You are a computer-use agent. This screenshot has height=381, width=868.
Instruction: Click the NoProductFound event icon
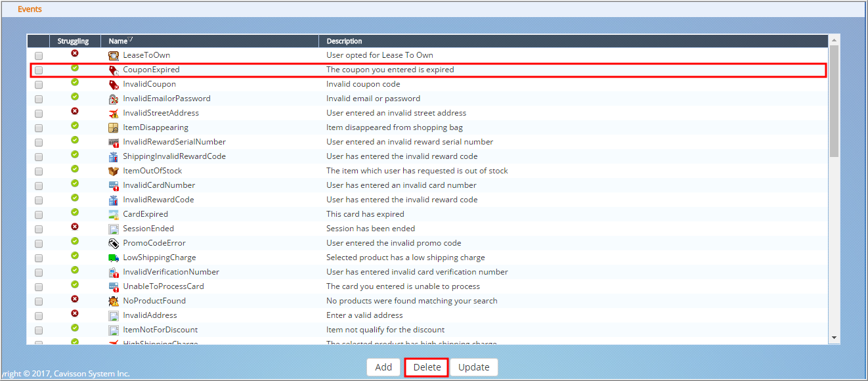tap(113, 302)
